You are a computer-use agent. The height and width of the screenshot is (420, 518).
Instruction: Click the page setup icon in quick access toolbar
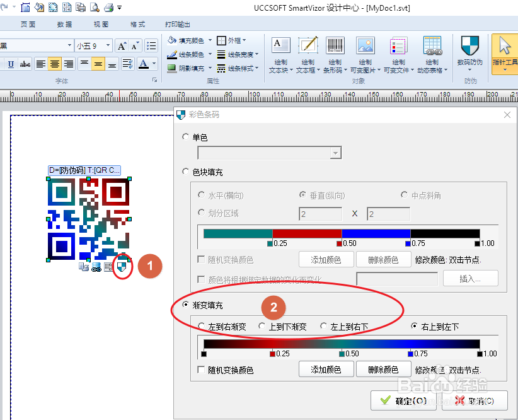coord(25,8)
